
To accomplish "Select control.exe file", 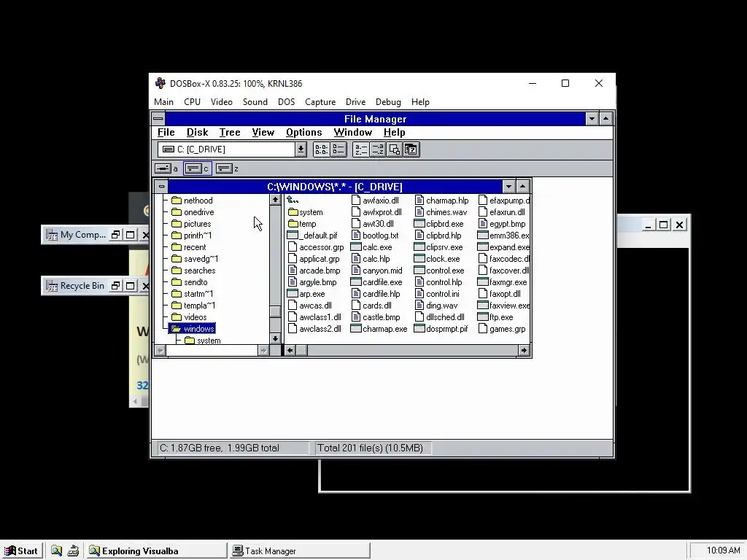I will 439,271.
